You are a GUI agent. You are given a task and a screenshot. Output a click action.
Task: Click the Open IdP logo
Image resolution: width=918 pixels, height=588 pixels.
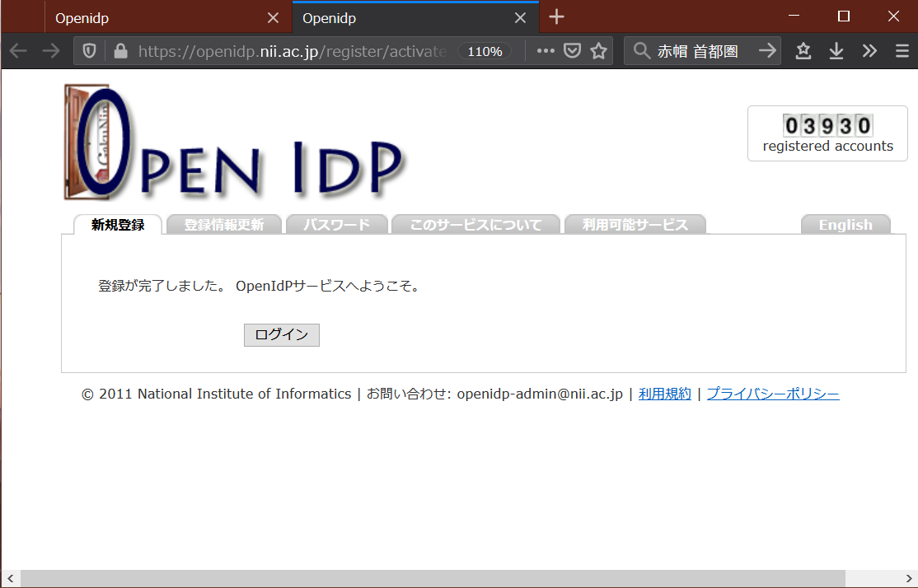233,142
